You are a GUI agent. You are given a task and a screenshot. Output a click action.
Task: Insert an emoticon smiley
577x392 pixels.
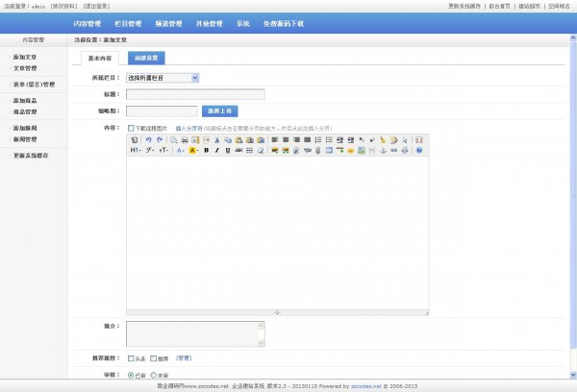point(350,150)
